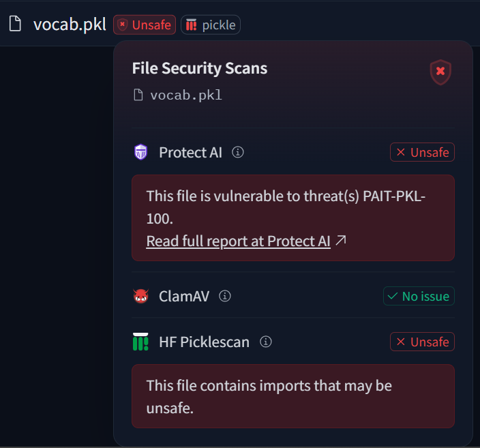Open Read full report at Protect AI
Image resolution: width=480 pixels, height=448 pixels.
point(238,241)
